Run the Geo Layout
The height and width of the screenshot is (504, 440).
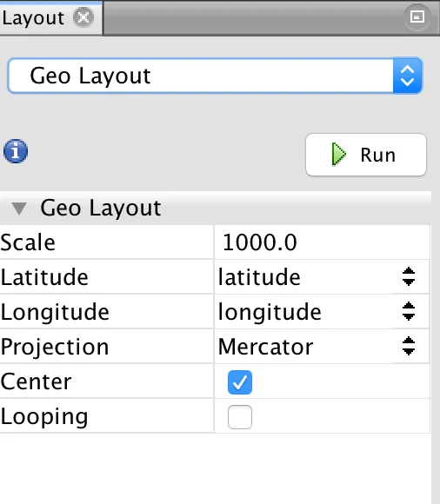tap(366, 155)
